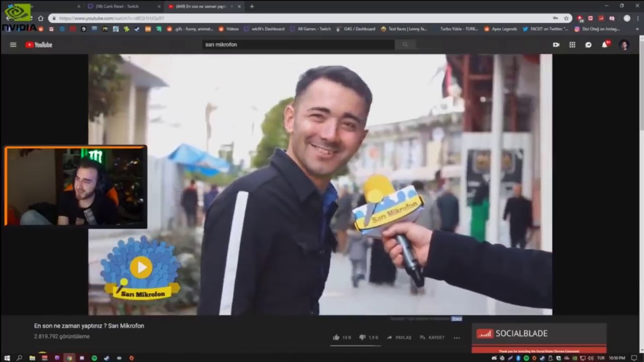Open the Windows notification center
This screenshot has width=644, height=362.
tap(634, 358)
